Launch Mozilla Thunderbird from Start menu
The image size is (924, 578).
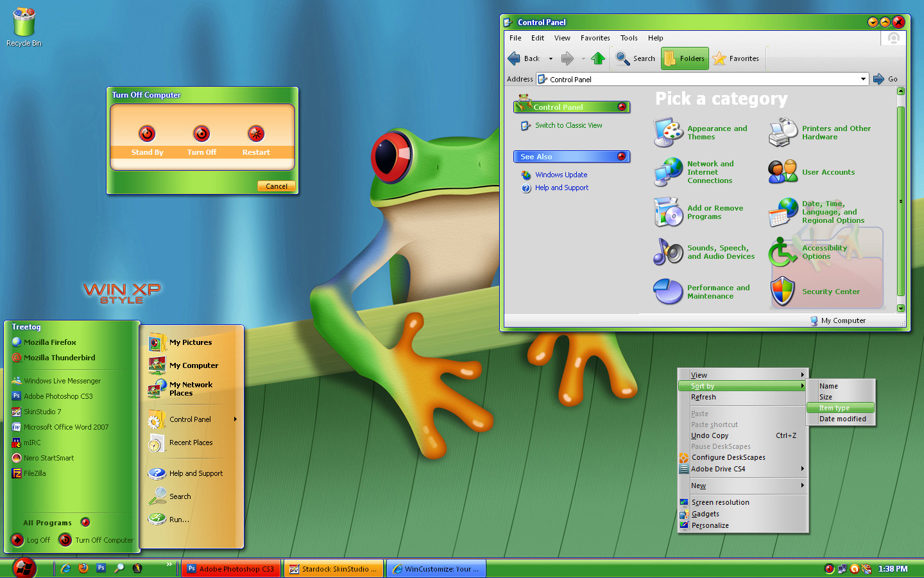53,358
